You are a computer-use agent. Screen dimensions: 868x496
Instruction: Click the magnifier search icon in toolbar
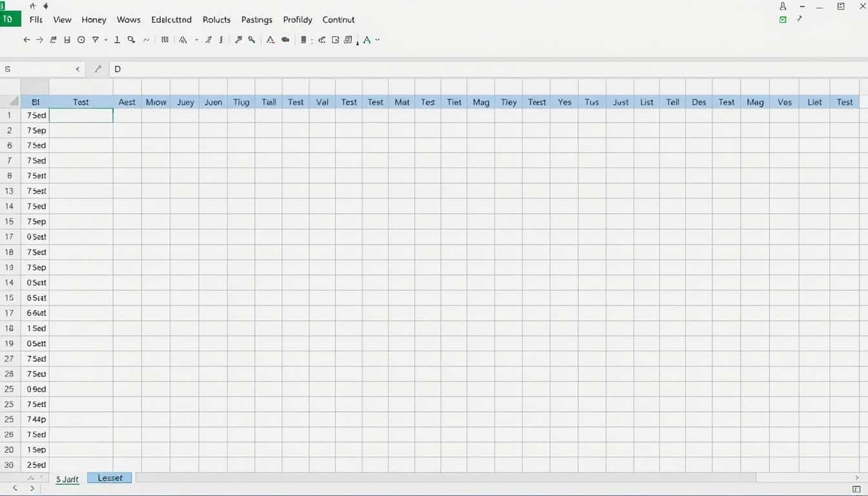[x=131, y=40]
